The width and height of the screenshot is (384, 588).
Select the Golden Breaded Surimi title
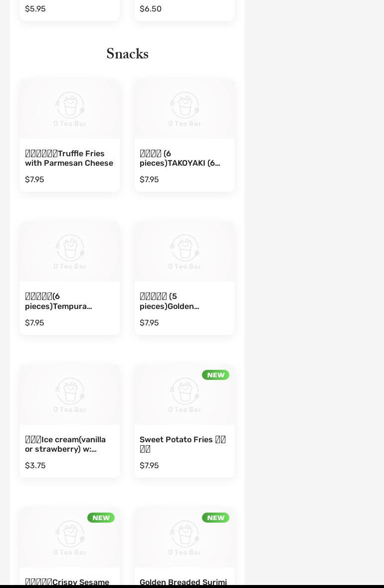point(183,582)
